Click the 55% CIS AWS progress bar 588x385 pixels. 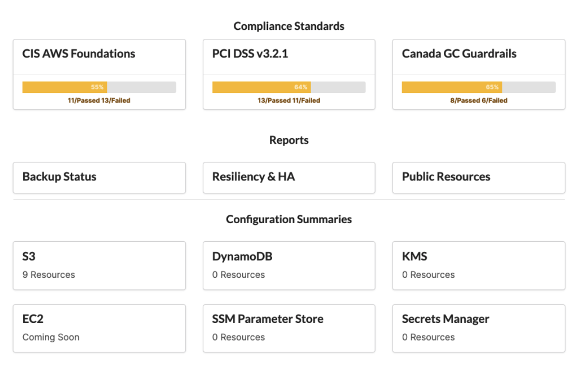(99, 87)
